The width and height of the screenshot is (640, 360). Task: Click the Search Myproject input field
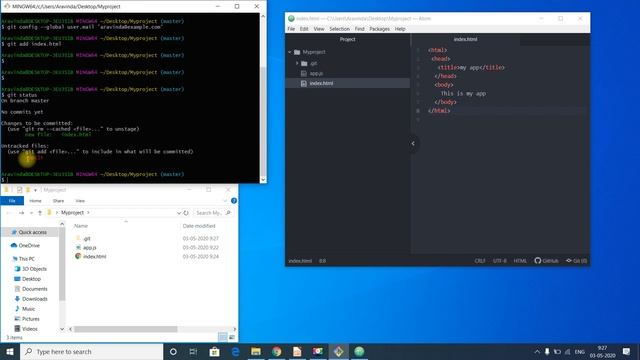click(x=213, y=213)
